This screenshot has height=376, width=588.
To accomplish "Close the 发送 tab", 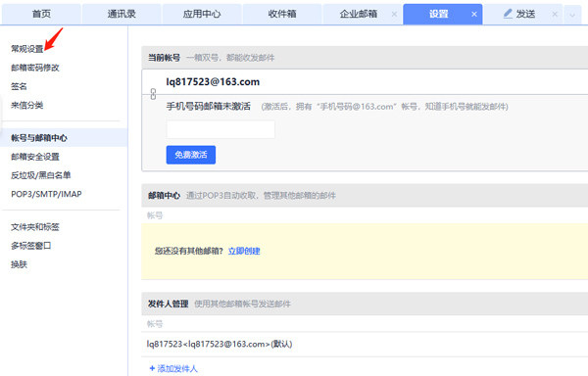I will pyautogui.click(x=555, y=15).
